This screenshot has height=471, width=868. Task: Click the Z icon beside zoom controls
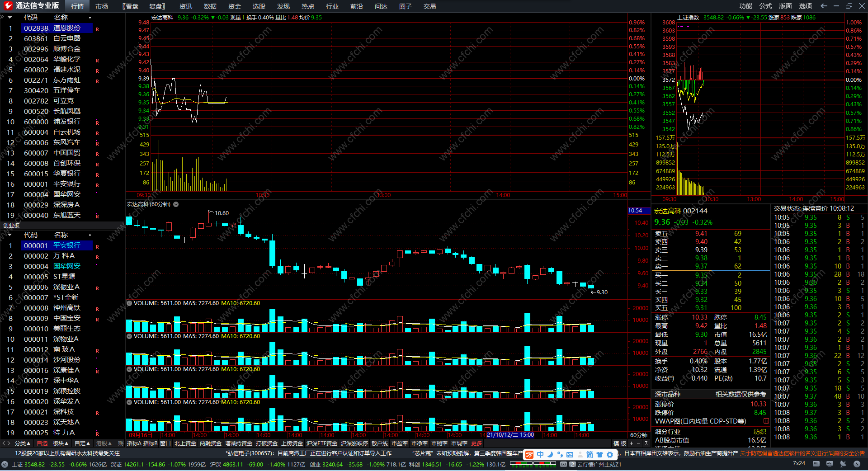tap(646, 443)
